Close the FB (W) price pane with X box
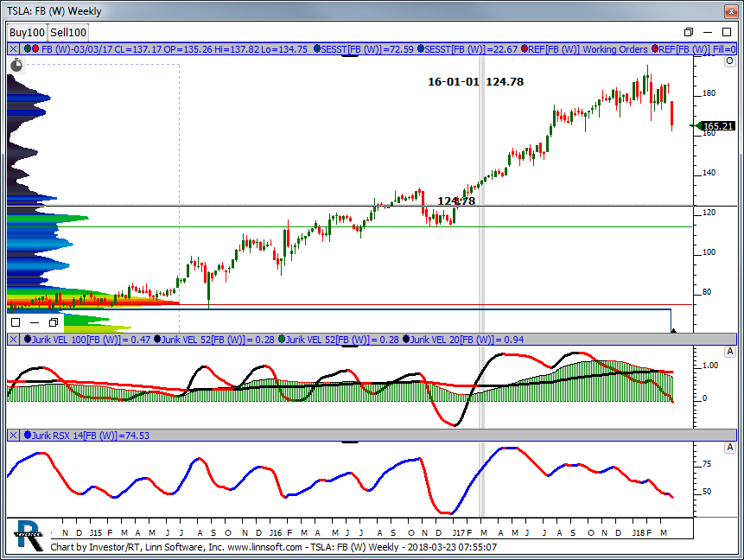Image resolution: width=744 pixels, height=560 pixels. [13, 49]
